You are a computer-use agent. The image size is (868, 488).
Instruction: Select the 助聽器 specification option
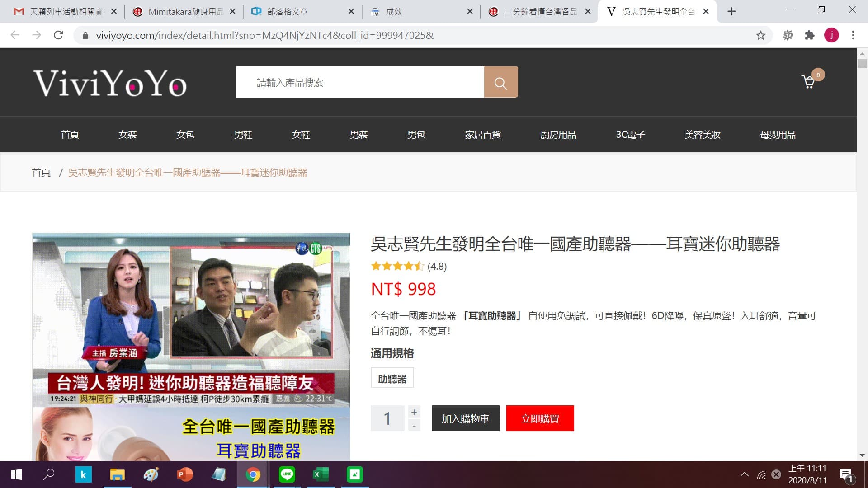pos(392,378)
